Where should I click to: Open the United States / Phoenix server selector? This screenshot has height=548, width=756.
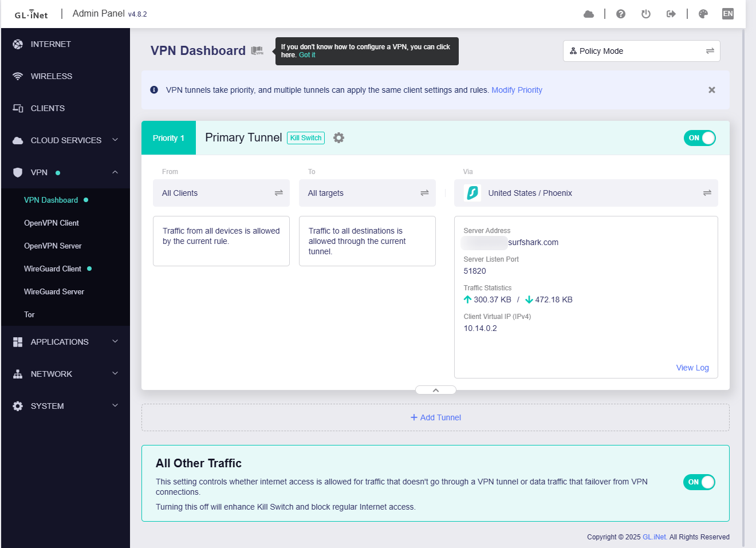[585, 193]
